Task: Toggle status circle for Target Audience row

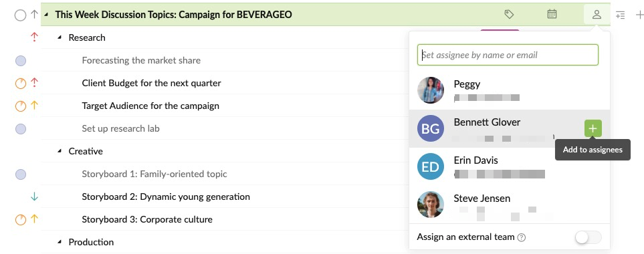Action: [21, 107]
